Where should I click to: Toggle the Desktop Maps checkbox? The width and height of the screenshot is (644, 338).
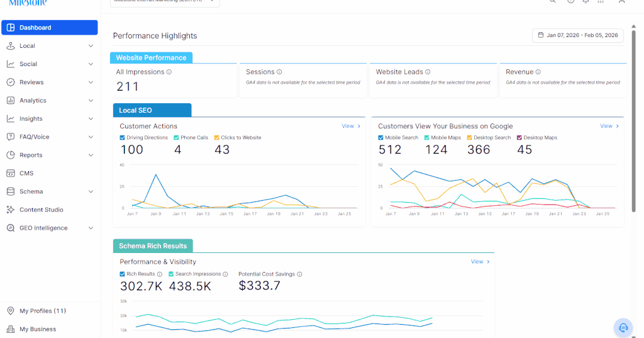(x=519, y=138)
